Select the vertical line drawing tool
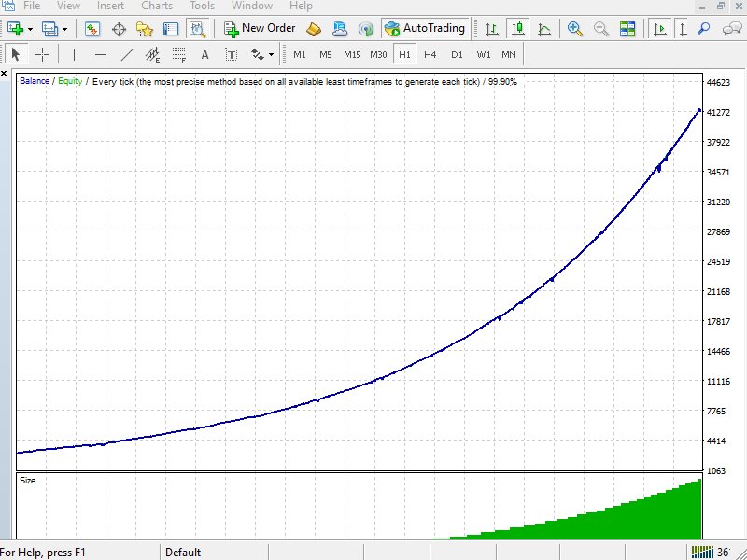 tap(74, 55)
